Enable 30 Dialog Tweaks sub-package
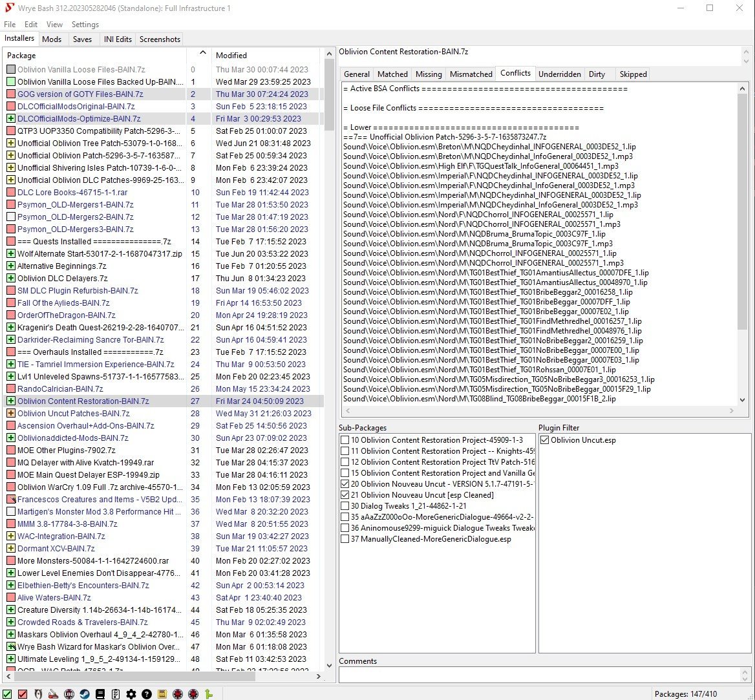This screenshot has width=755, height=700. pos(345,506)
